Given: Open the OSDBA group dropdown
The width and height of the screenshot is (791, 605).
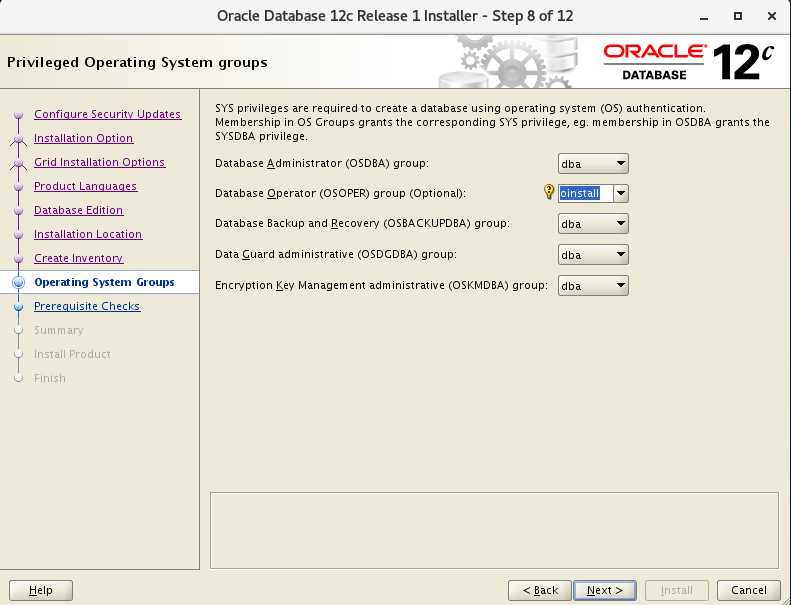Looking at the screenshot, I should pyautogui.click(x=593, y=163).
